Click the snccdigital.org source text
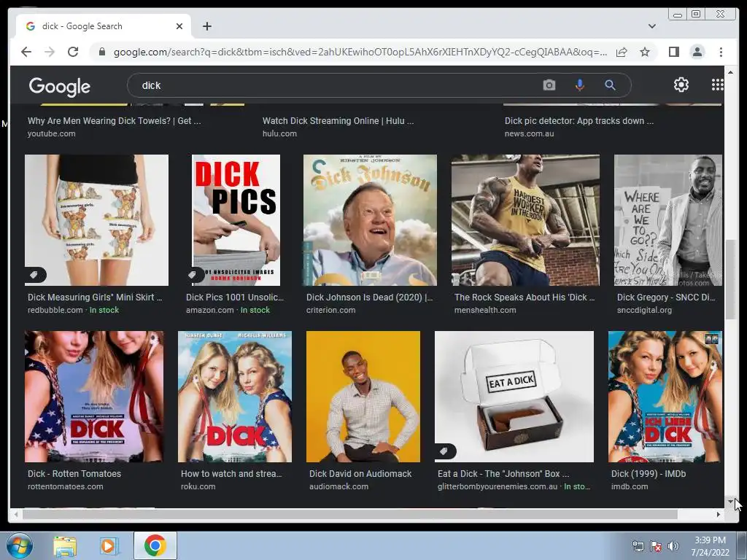747x560 pixels. click(645, 310)
